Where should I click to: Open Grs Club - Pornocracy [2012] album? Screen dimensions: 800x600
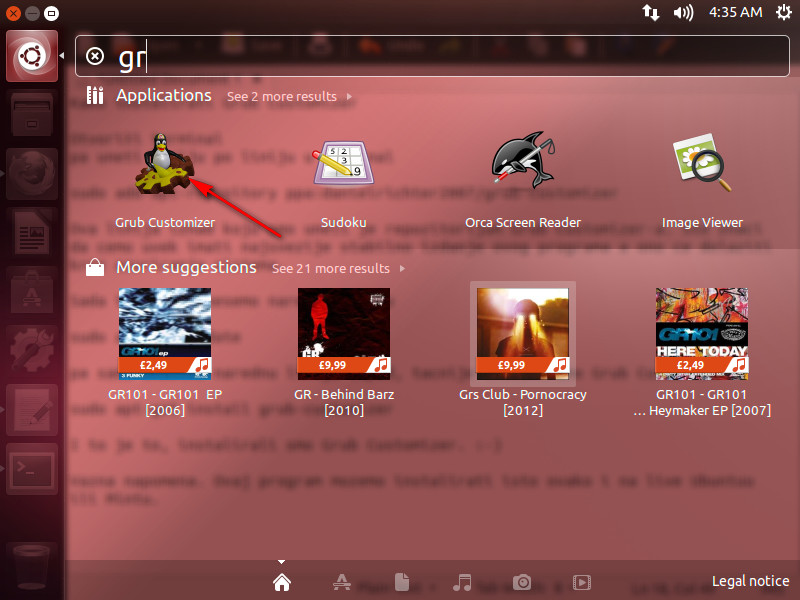523,352
